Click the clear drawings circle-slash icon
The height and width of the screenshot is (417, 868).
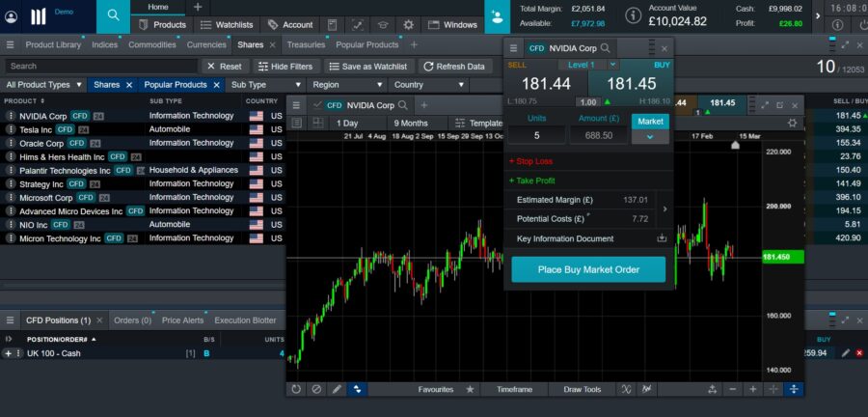pyautogui.click(x=316, y=389)
